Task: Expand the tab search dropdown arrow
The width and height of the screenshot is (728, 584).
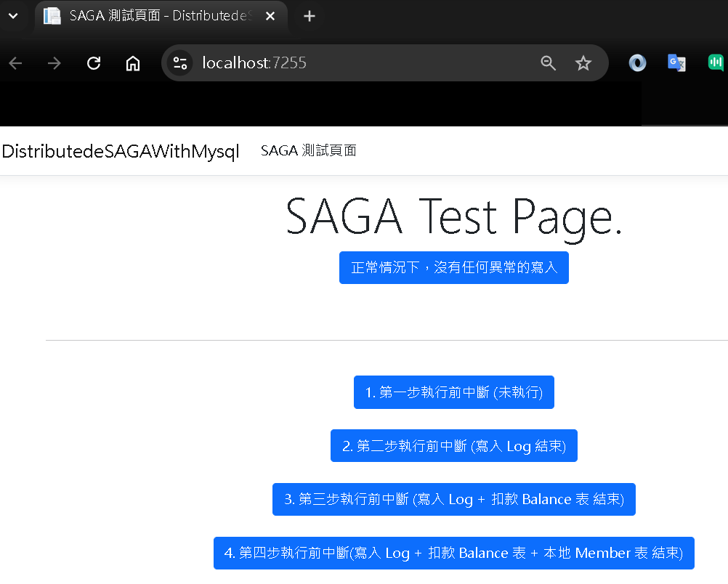Action: coord(13,16)
